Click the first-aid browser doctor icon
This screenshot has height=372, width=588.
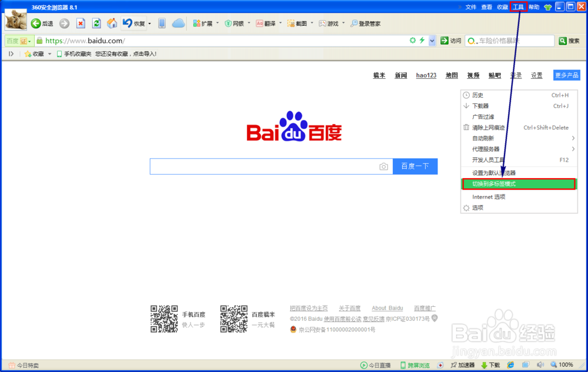click(x=440, y=365)
